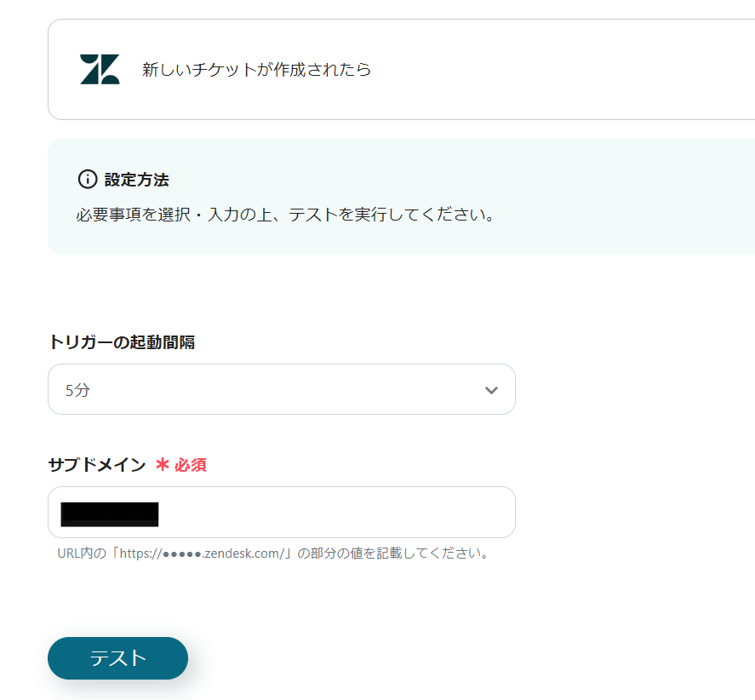Click the blacked-out subdomain value
The height and width of the screenshot is (700, 755).
click(x=110, y=513)
